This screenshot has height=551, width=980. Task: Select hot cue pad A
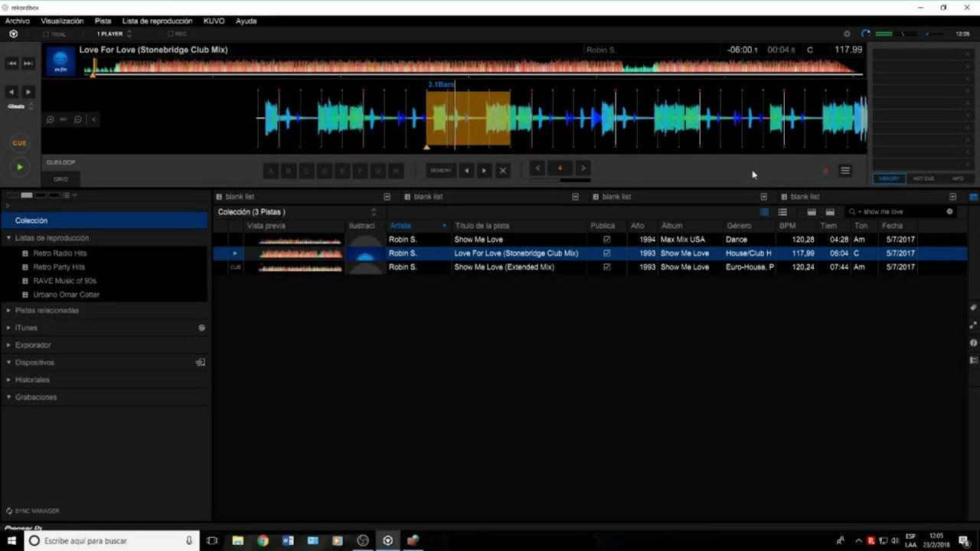click(x=270, y=171)
